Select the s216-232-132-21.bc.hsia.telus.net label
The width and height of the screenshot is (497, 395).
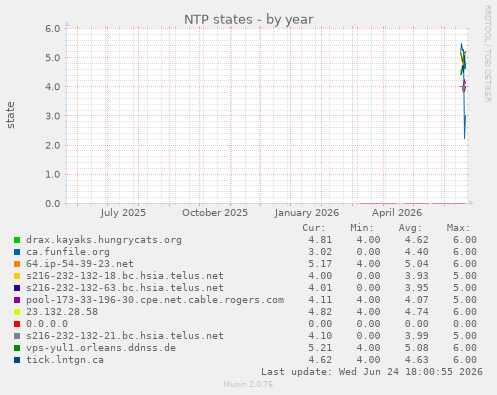click(125, 336)
